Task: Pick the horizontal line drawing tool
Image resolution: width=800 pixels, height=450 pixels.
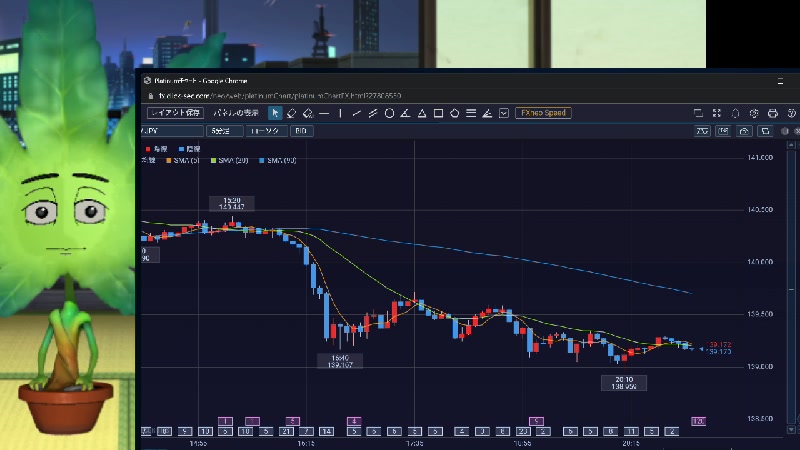Action: pyautogui.click(x=324, y=113)
